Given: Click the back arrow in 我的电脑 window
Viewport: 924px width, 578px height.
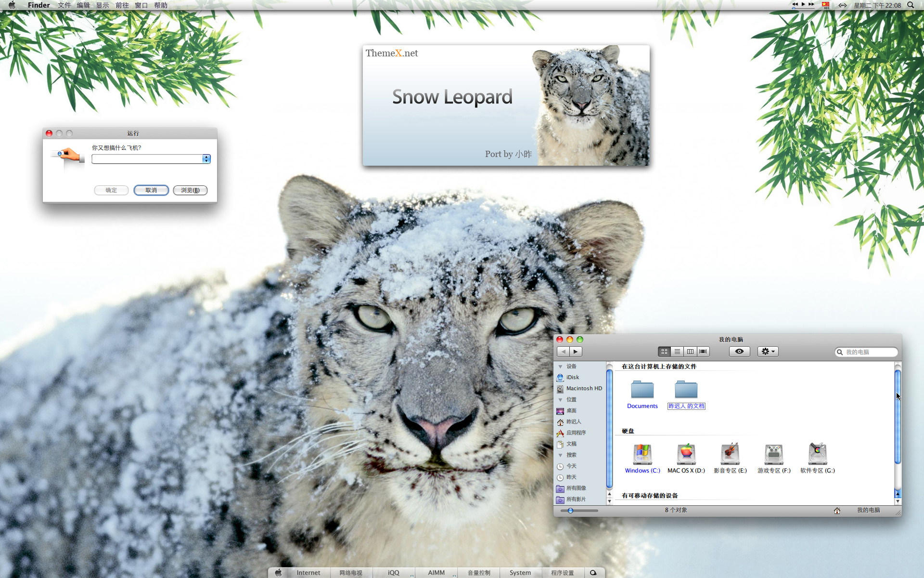Looking at the screenshot, I should (x=563, y=352).
